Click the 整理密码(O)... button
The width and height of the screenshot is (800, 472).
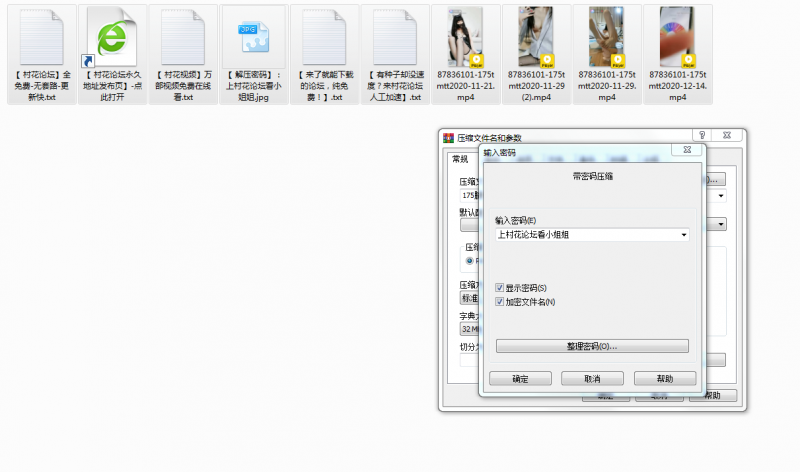pyautogui.click(x=592, y=346)
